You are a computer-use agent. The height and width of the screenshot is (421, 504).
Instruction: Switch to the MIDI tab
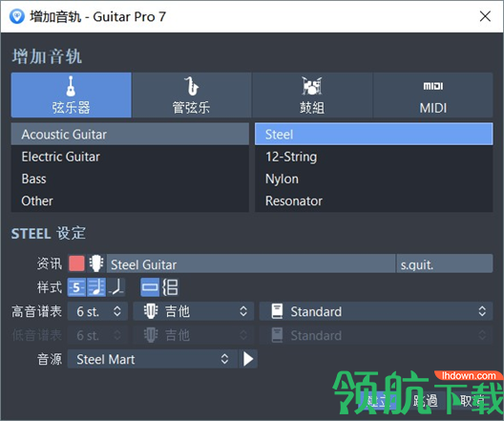click(x=433, y=95)
